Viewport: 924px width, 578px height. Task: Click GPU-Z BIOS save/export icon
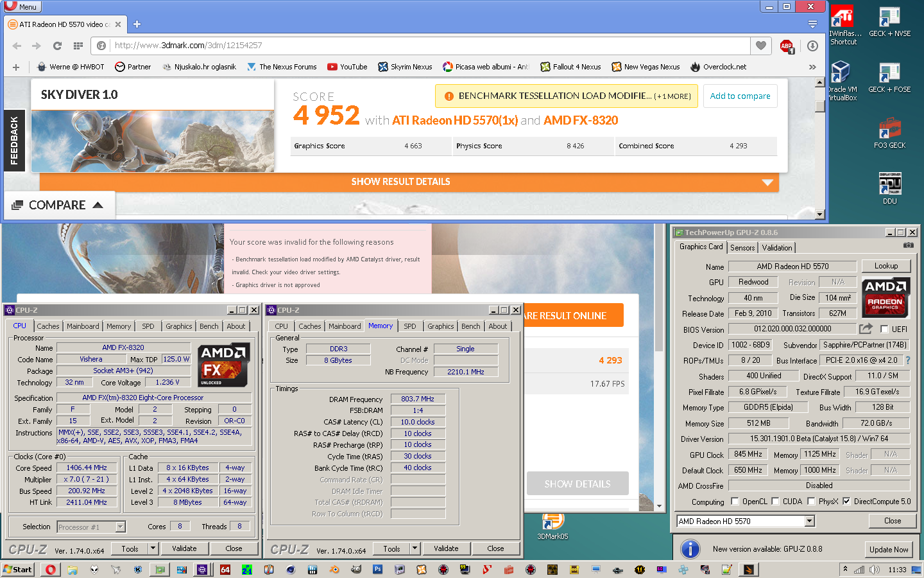tap(866, 329)
